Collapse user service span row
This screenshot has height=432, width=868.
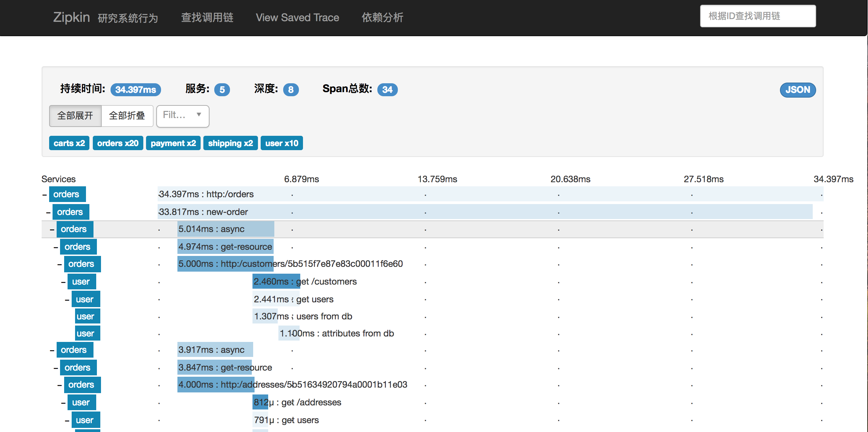coord(62,282)
